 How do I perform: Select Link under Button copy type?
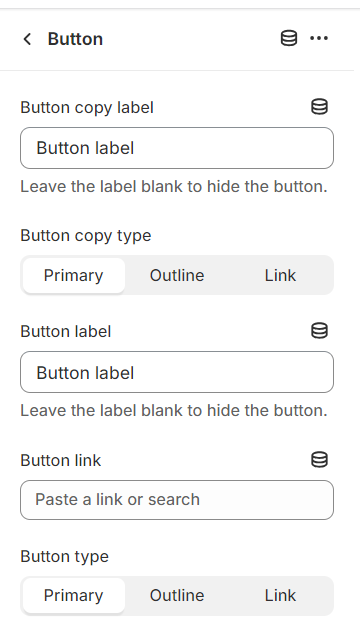[x=280, y=275]
